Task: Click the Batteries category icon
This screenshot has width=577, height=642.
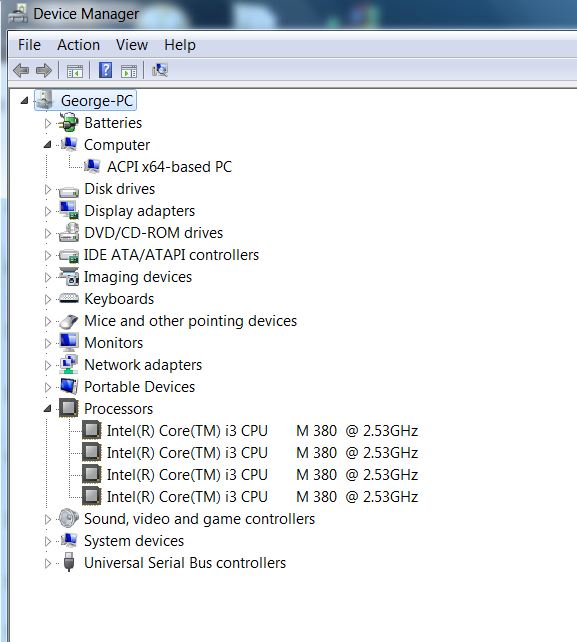Action: 68,122
